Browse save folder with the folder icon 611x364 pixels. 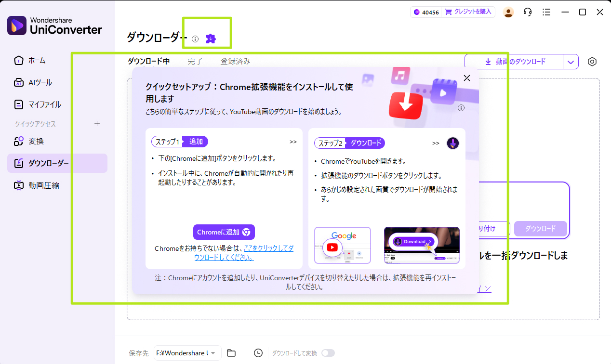click(231, 353)
